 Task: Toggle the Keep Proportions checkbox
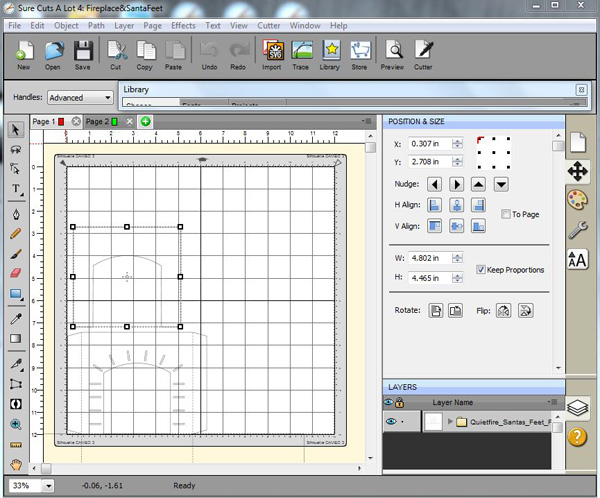(x=481, y=270)
